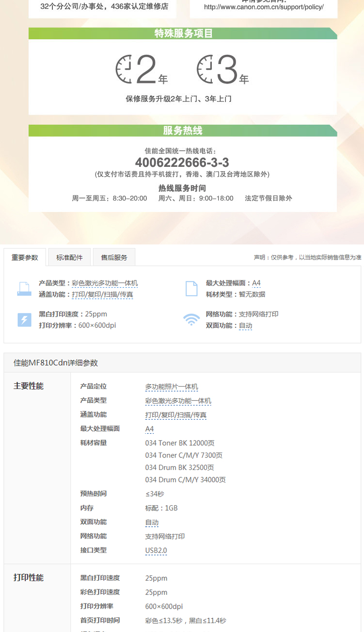364x632 pixels.
Task: Click the 产品定位 parameter label
Action: pyautogui.click(x=94, y=387)
